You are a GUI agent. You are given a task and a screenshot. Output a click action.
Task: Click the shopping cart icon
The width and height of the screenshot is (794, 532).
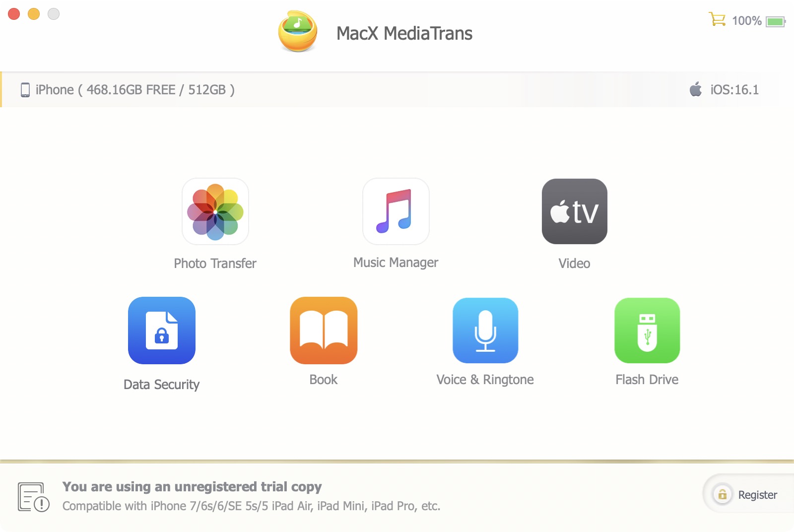pos(717,19)
